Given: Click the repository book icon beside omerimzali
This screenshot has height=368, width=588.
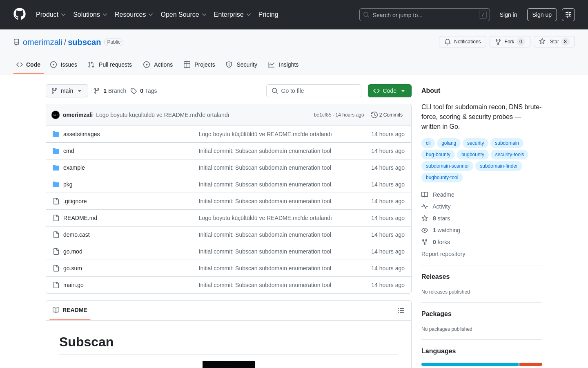Looking at the screenshot, I should point(16,42).
